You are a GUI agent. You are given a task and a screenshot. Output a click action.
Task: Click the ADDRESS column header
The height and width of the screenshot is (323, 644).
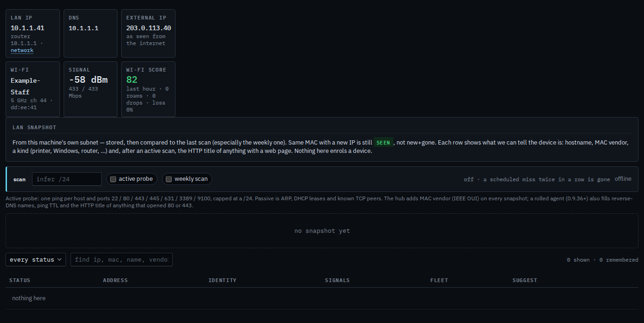click(115, 280)
